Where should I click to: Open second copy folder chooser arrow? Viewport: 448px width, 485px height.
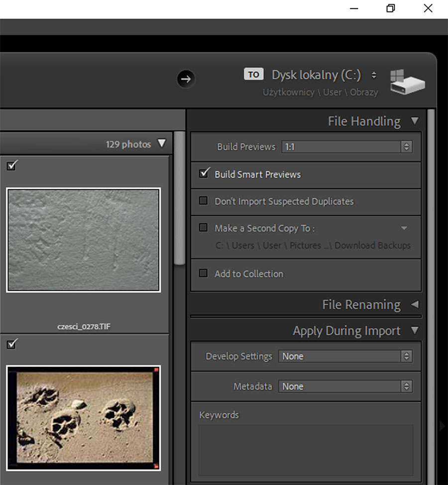(x=404, y=228)
